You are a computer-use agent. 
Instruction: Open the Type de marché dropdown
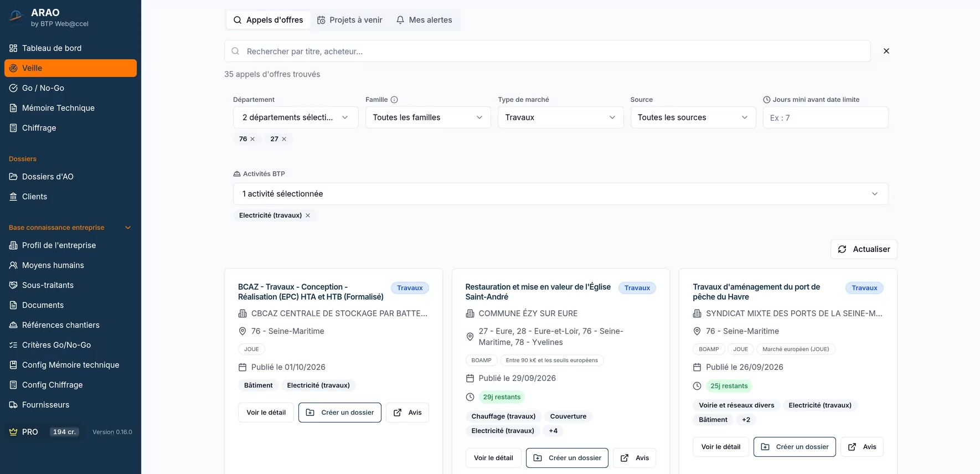(560, 117)
